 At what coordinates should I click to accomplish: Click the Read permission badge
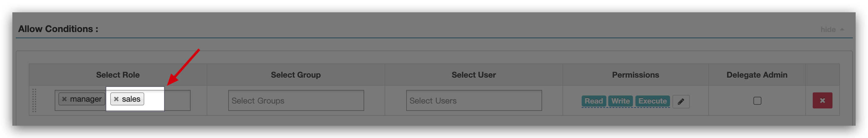pyautogui.click(x=593, y=101)
